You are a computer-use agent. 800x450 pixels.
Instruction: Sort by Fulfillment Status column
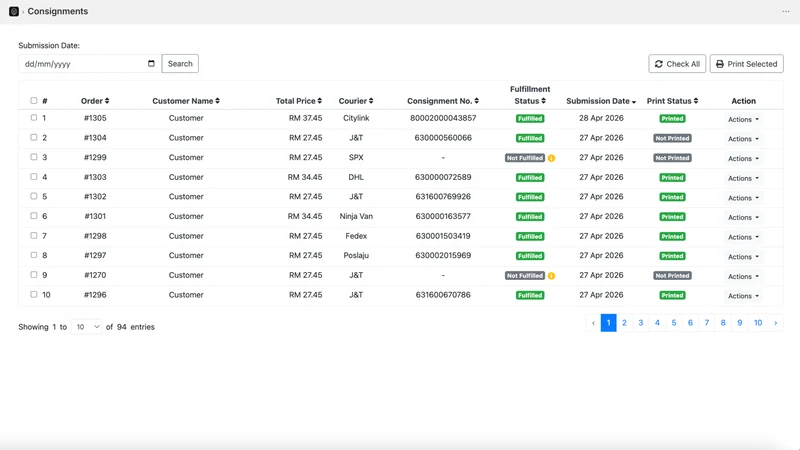click(530, 95)
